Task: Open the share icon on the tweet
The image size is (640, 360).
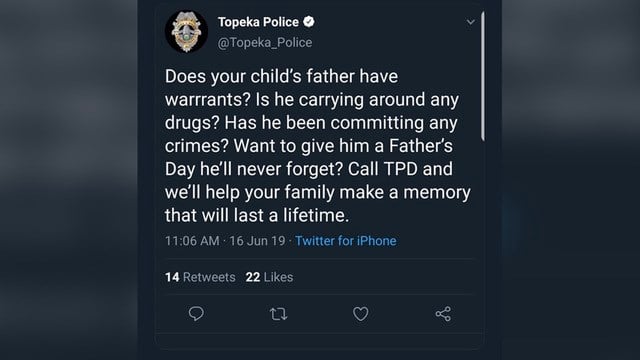Action: pos(443,313)
